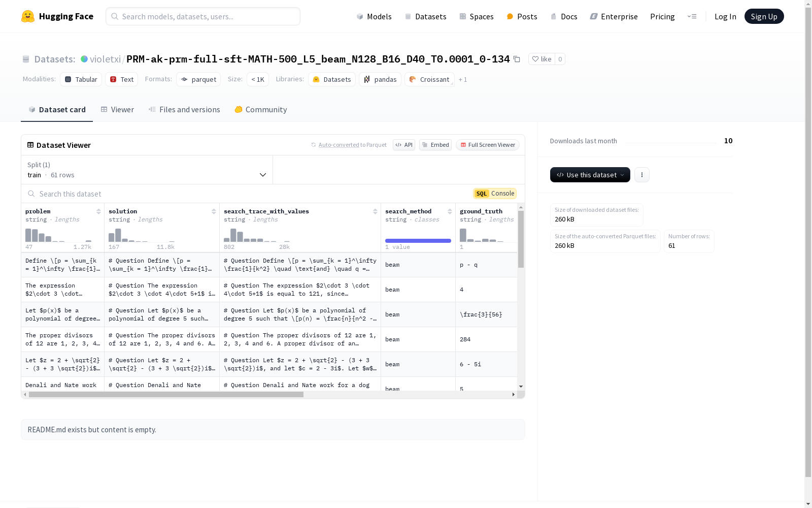The image size is (812, 508).
Task: Open the Files and versions tab
Action: (184, 110)
